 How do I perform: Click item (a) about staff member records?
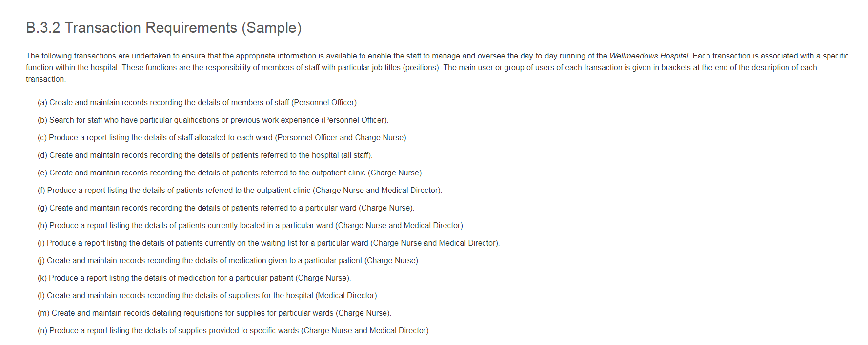(198, 103)
